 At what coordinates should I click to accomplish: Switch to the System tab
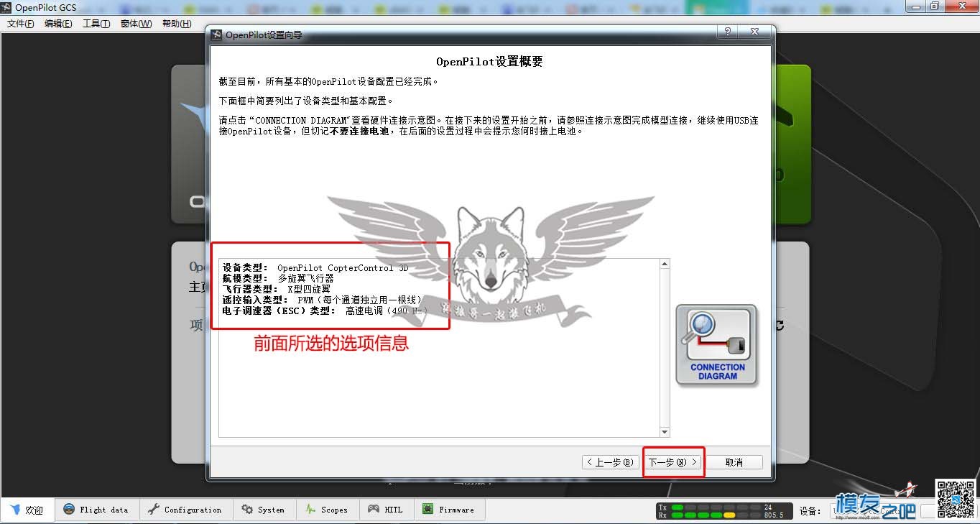pyautogui.click(x=263, y=510)
